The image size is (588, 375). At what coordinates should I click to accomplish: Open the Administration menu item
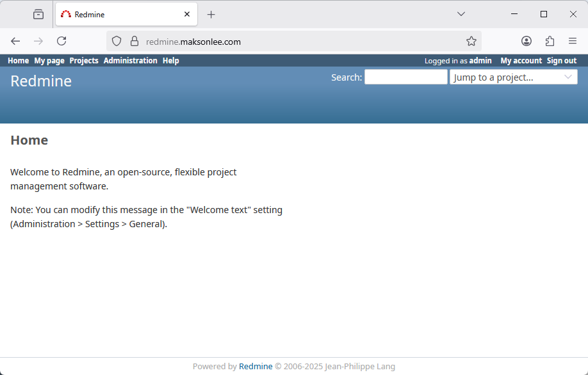(131, 61)
